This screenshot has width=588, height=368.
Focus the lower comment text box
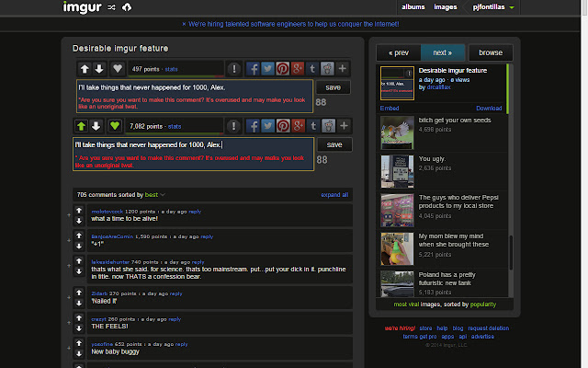[193, 154]
